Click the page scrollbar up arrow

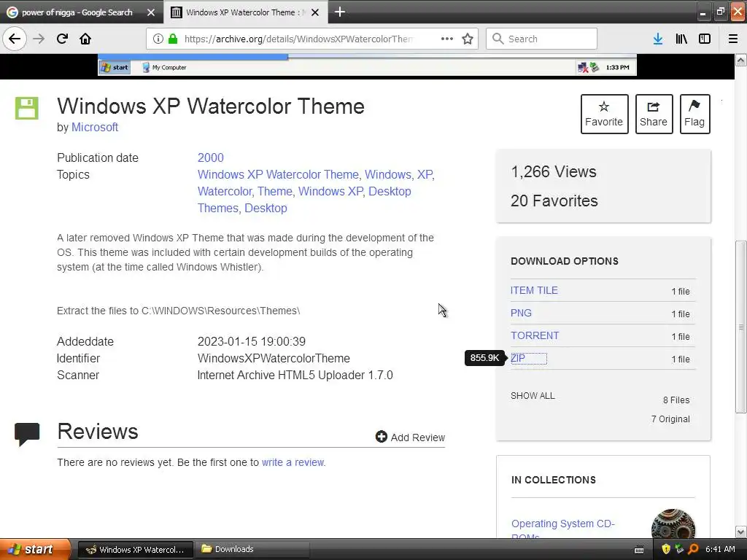pos(741,61)
